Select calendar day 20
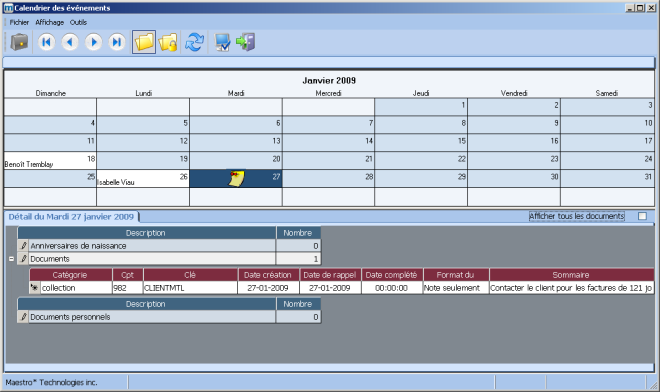 (236, 161)
